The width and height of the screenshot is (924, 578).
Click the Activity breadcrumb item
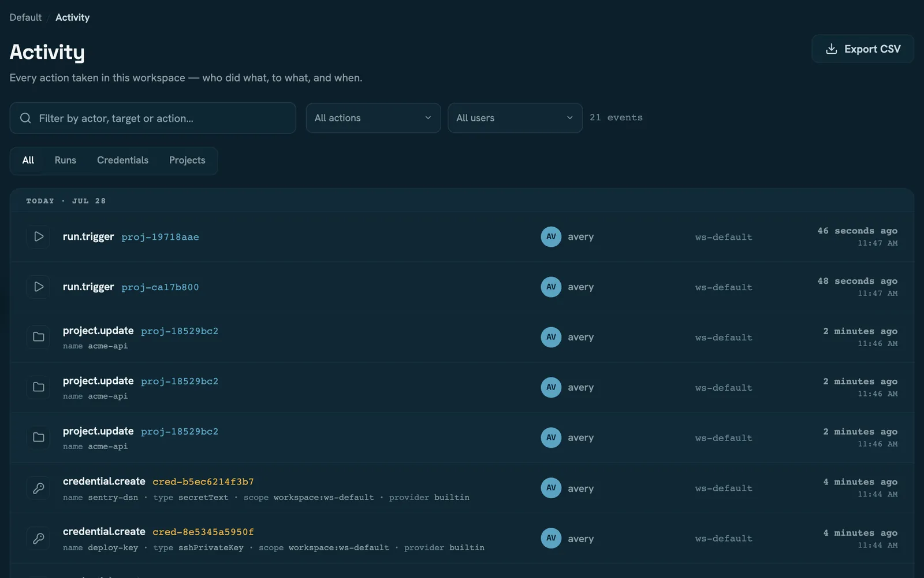[72, 17]
